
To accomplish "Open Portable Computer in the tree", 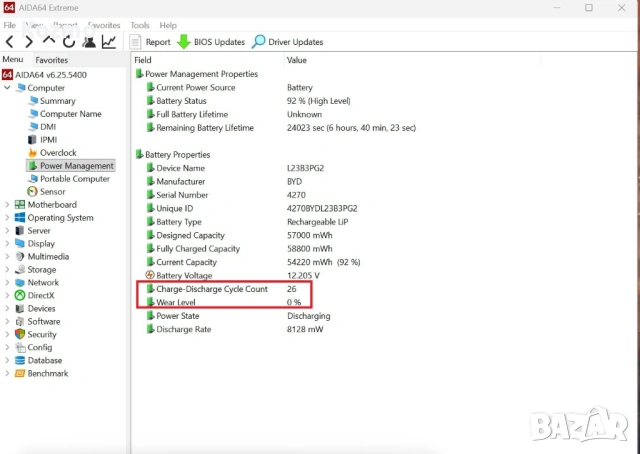I will tap(69, 179).
